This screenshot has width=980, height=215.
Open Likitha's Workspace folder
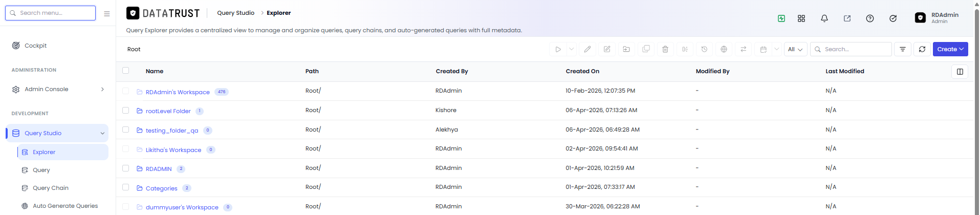[x=173, y=150]
